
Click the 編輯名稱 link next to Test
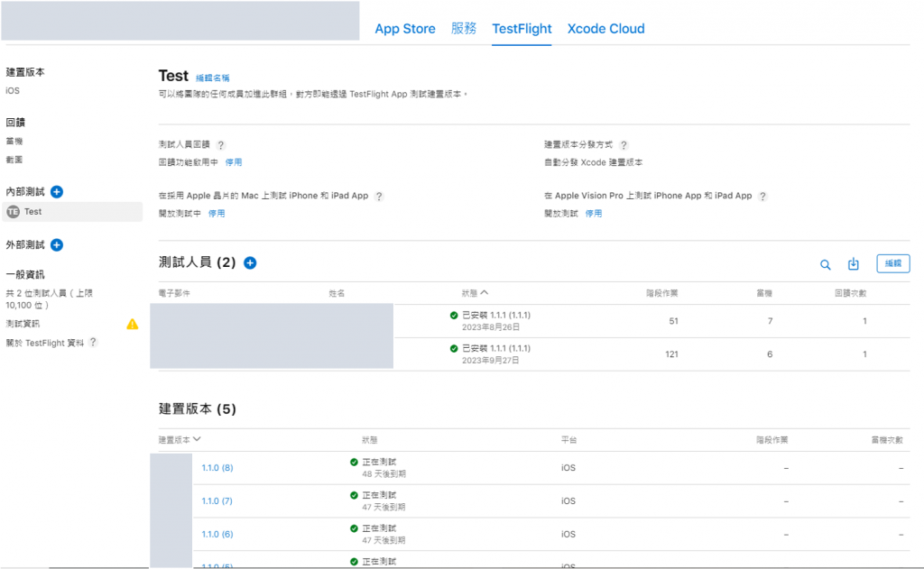213,78
